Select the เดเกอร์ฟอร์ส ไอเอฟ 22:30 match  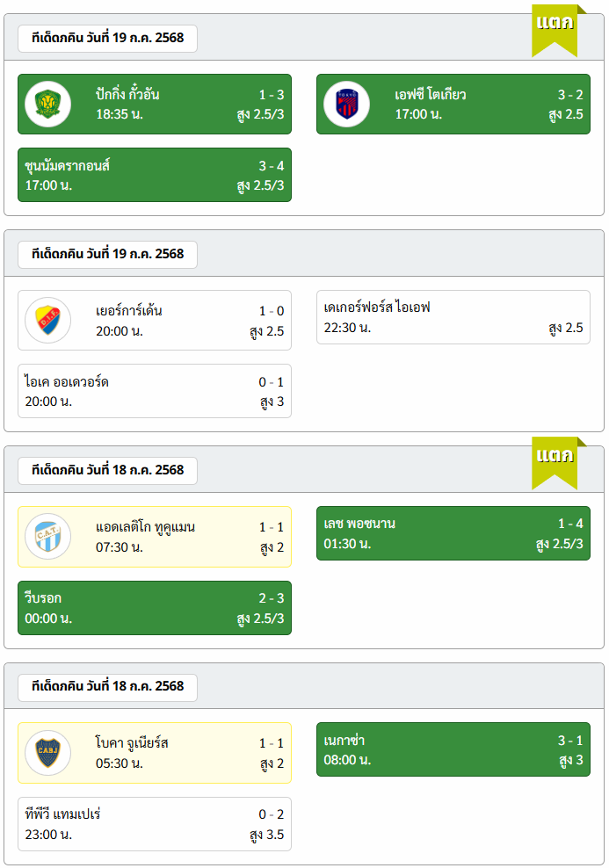453,317
